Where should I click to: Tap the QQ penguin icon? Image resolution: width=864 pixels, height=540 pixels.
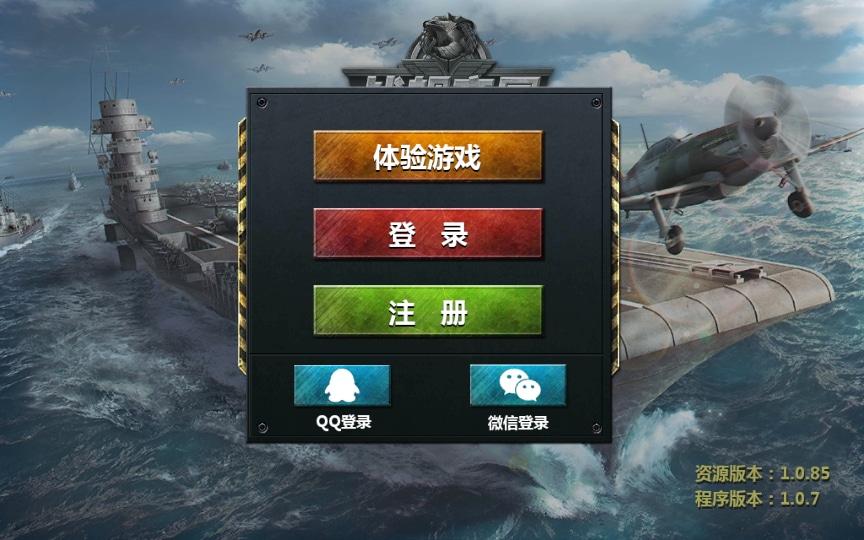pos(342,385)
